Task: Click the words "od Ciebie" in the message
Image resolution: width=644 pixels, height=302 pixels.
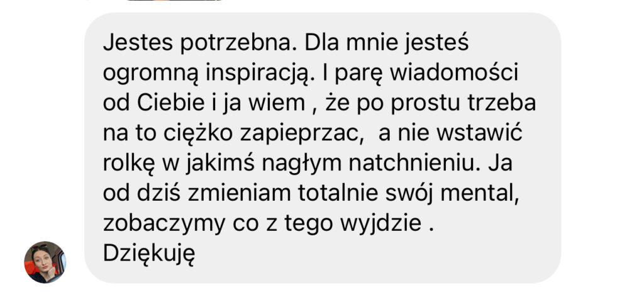Action: (153, 103)
